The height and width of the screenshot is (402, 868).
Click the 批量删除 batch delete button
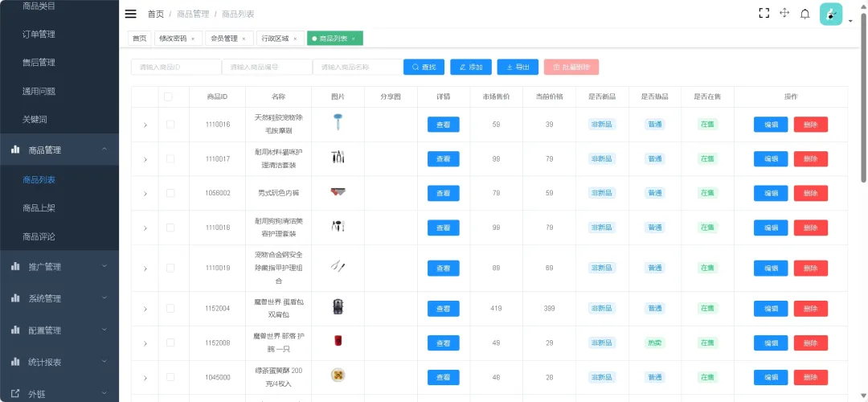click(571, 67)
